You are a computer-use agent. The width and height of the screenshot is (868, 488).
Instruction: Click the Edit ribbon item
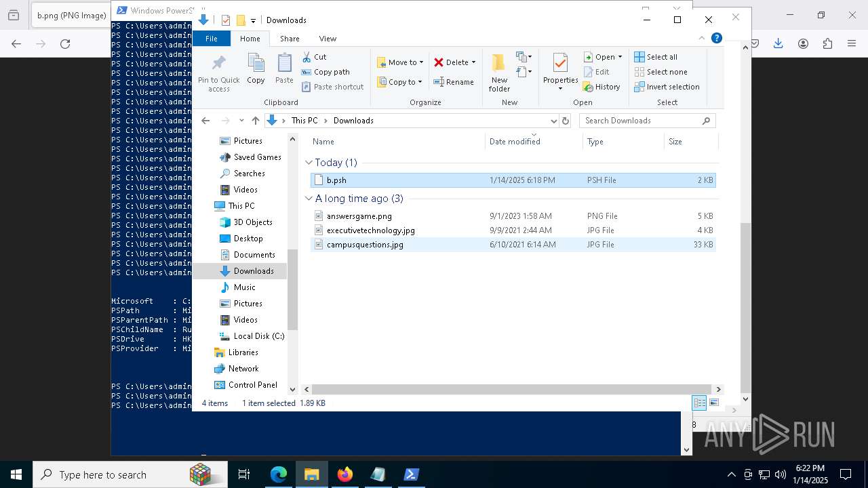(597, 72)
